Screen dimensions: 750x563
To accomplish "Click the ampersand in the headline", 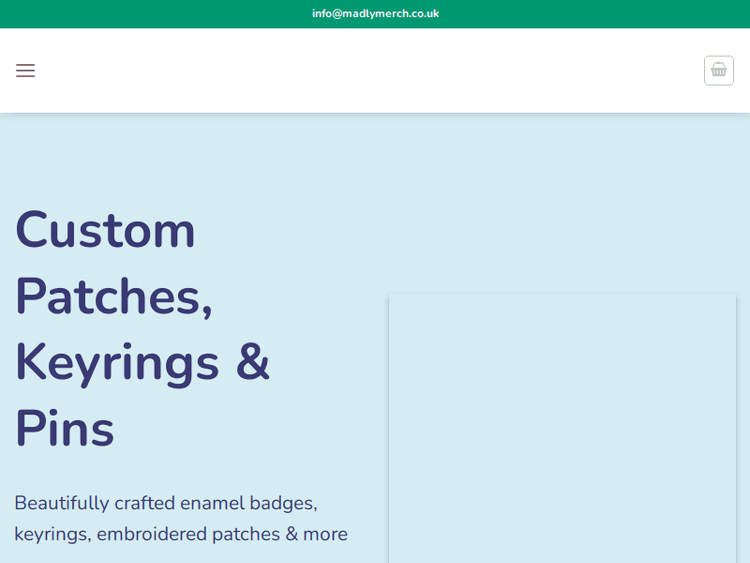I will coord(253,362).
